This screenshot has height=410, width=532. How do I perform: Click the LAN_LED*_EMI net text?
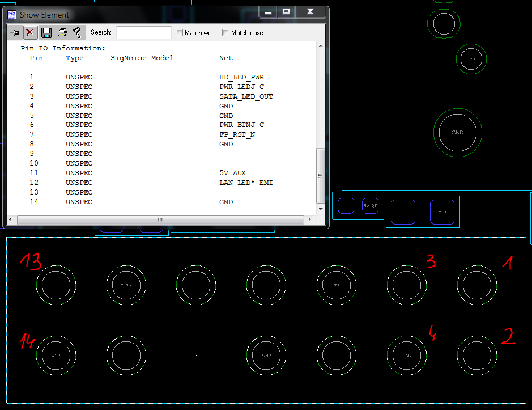tap(246, 183)
